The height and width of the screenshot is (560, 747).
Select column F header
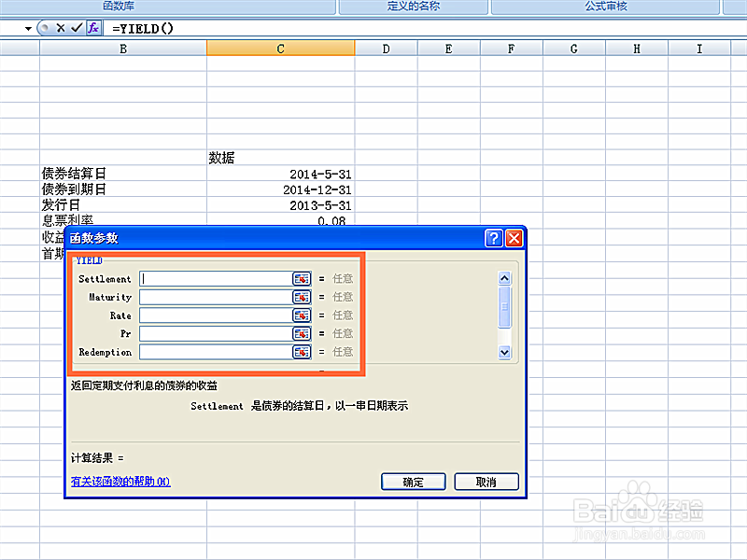coord(511,49)
